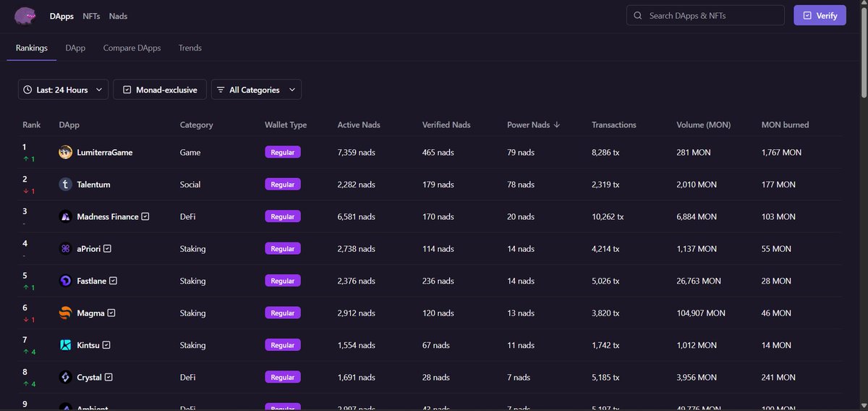Sort by MON burned column header
Viewport: 868px width, 411px height.
point(785,124)
